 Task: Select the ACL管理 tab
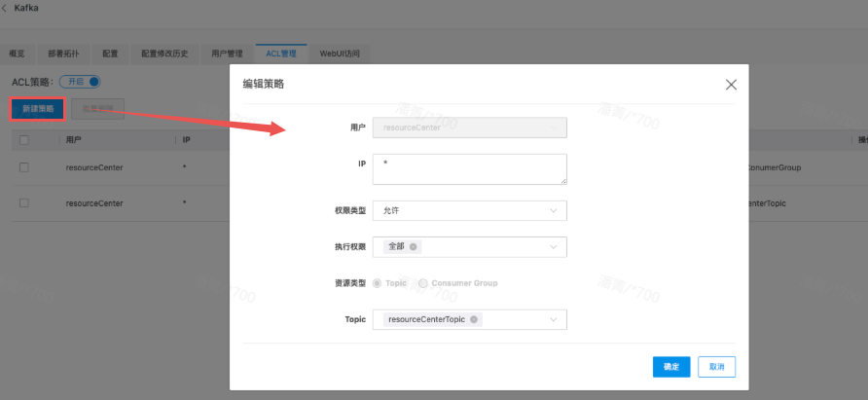click(x=281, y=54)
